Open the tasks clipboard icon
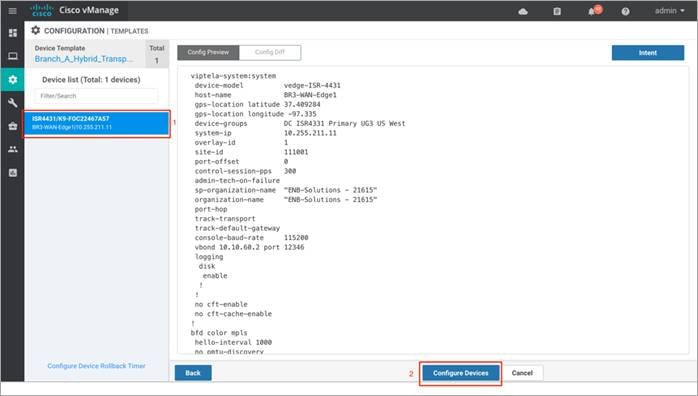Image resolution: width=698 pixels, height=396 pixels. tap(557, 11)
